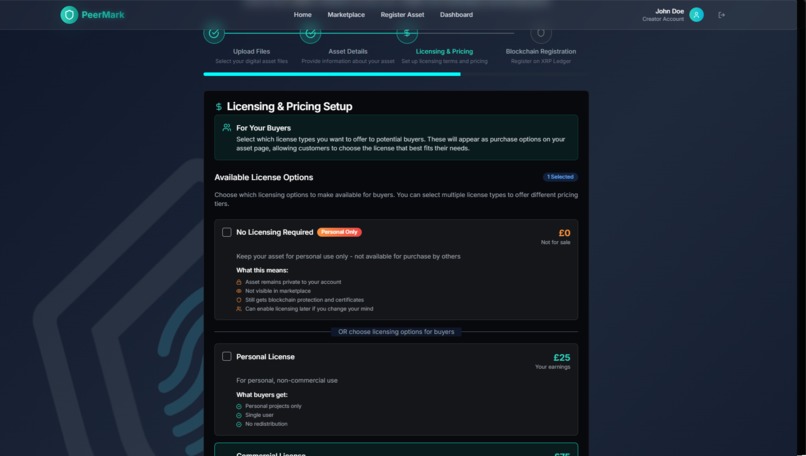The width and height of the screenshot is (806, 456).
Task: Select the Register Asset nav item
Action: tap(402, 15)
